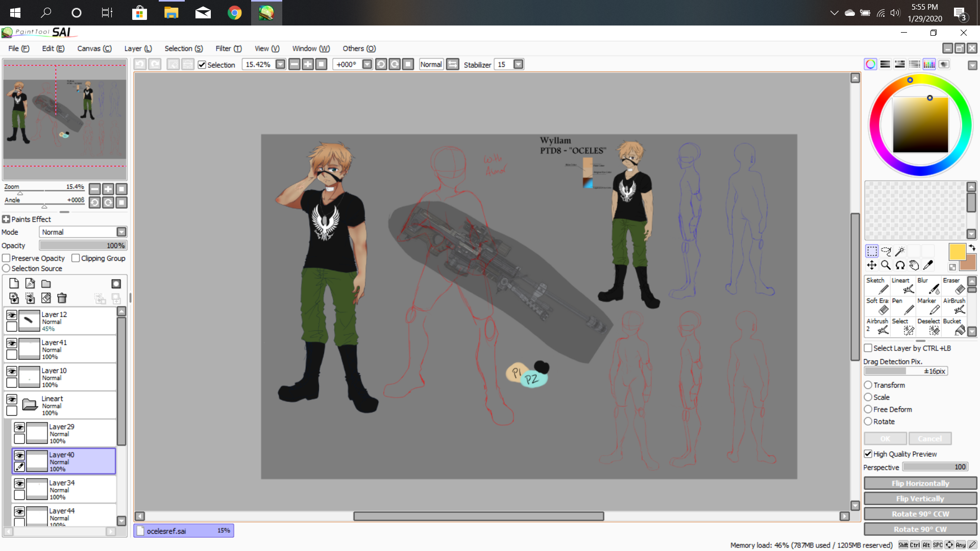Select the move layer tool
Screen dimensions: 980x551
pos(872,265)
